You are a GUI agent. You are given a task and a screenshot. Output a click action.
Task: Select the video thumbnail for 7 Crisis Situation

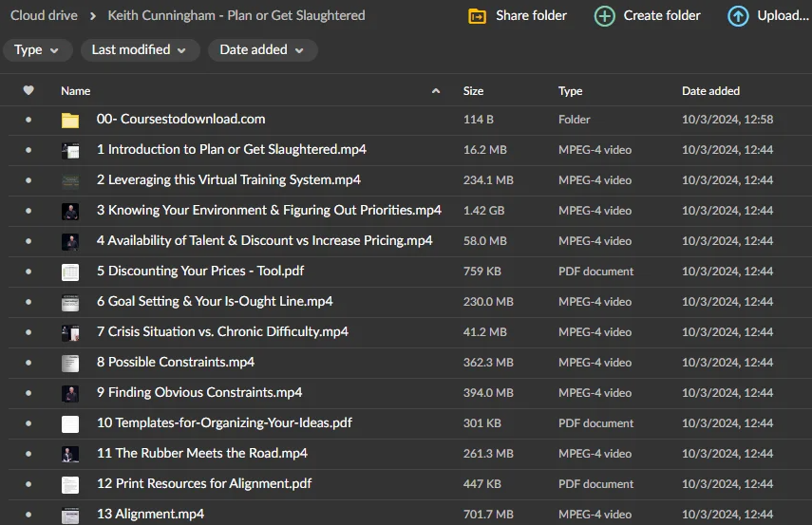(70, 332)
